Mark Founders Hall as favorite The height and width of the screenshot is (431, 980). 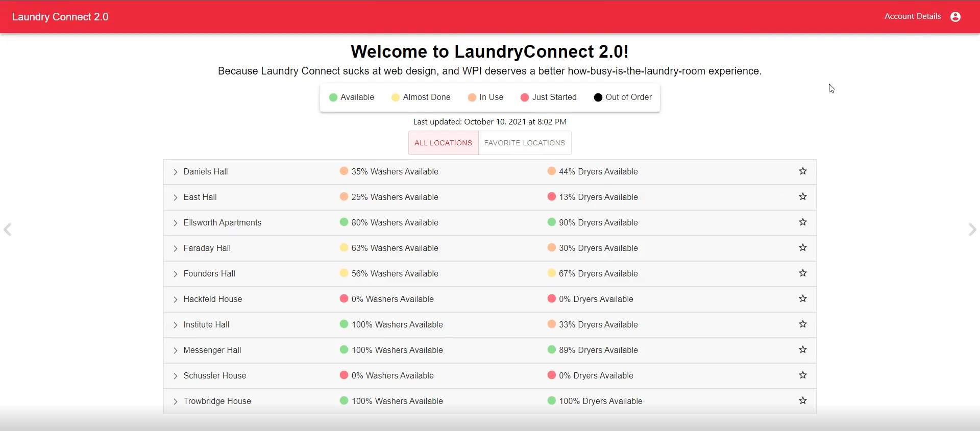tap(803, 273)
